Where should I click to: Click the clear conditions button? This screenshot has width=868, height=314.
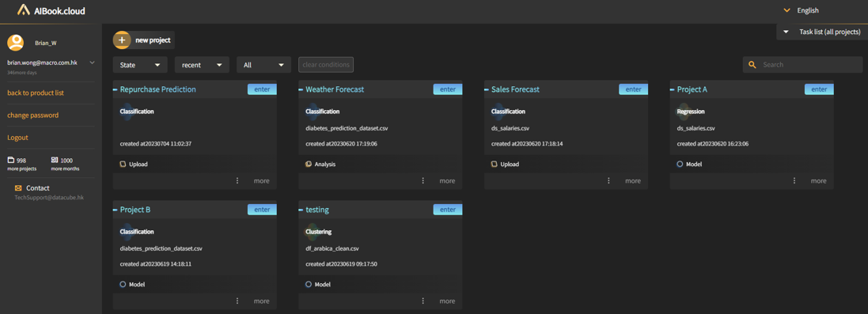click(x=326, y=65)
